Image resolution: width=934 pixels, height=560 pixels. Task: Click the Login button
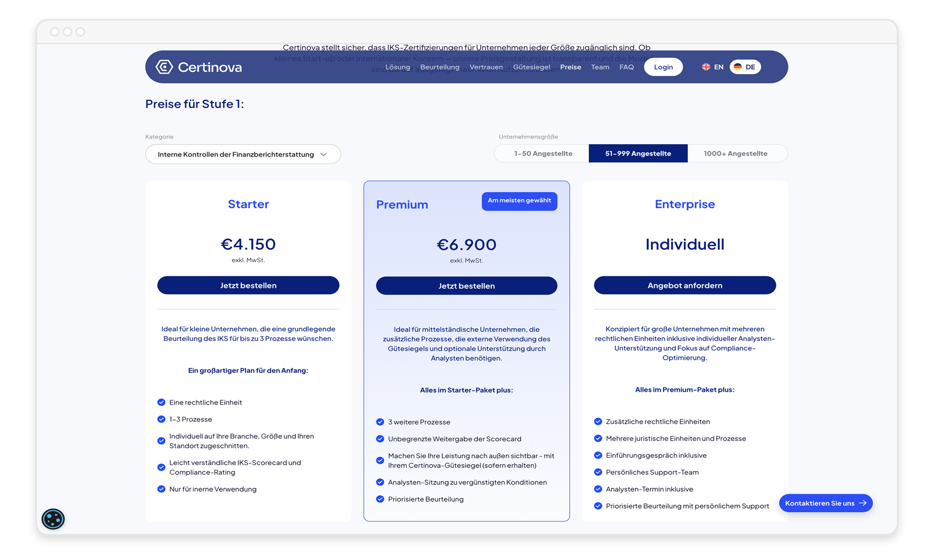click(x=663, y=66)
